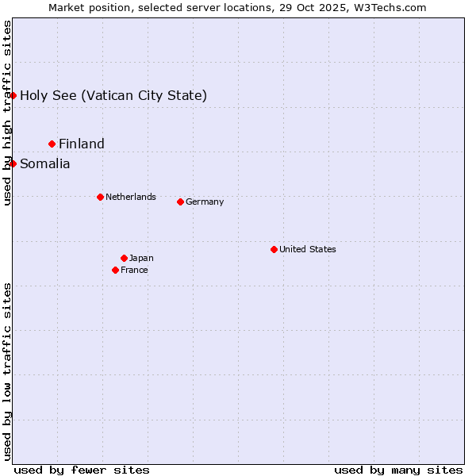Click the 'used by fewer sites' axis label
The image size is (476, 476).
tap(82, 470)
